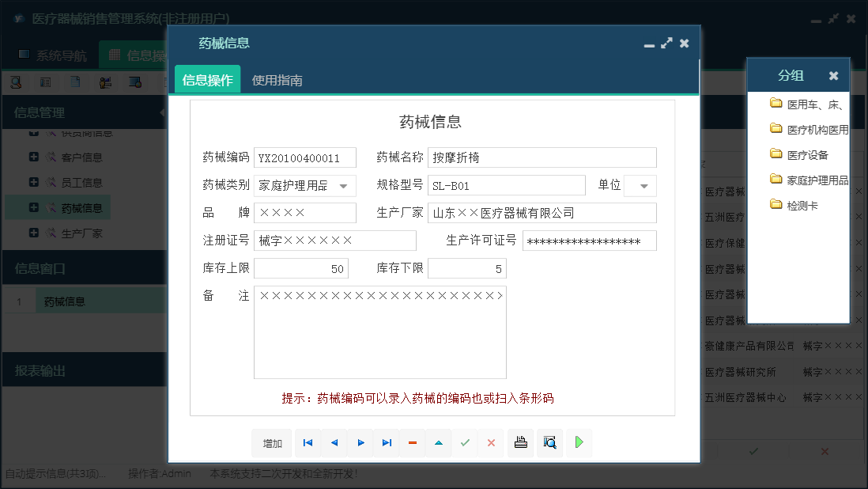Click the green run arrow icon
This screenshot has height=489, width=868.
tap(578, 443)
